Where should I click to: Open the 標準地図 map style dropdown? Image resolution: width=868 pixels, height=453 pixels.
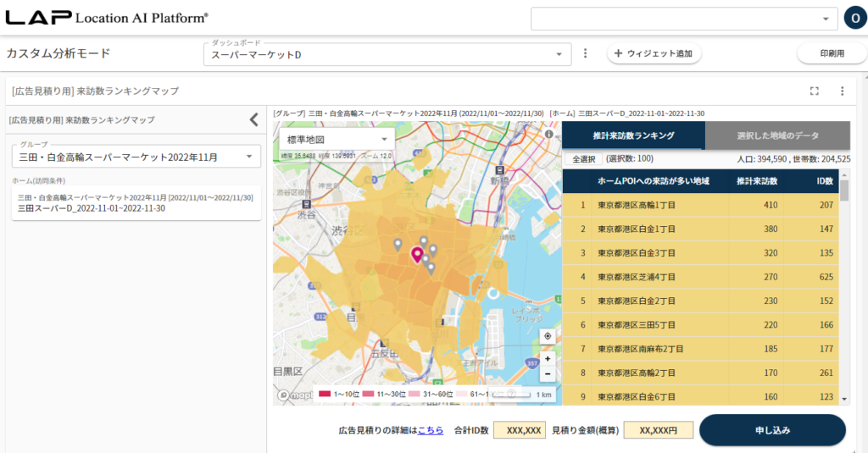(x=337, y=139)
